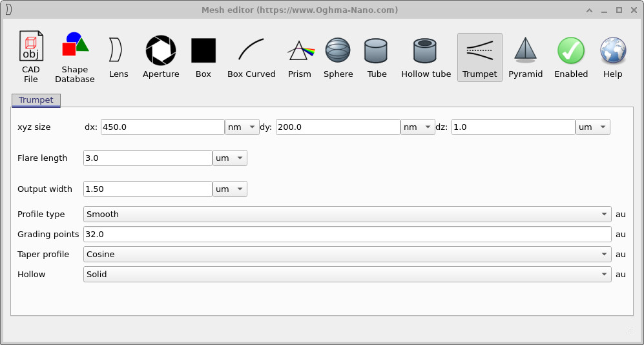This screenshot has width=644, height=345.
Task: Click the dx size input field
Action: click(x=163, y=127)
